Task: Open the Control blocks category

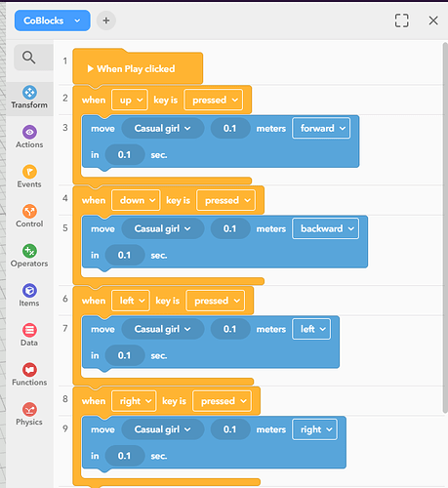Action: tap(29, 217)
